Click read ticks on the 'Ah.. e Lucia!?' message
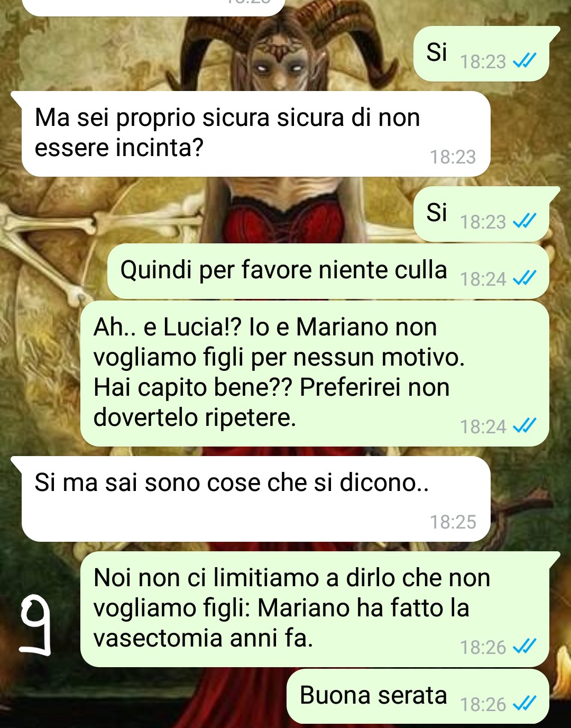This screenshot has height=728, width=571. [524, 425]
